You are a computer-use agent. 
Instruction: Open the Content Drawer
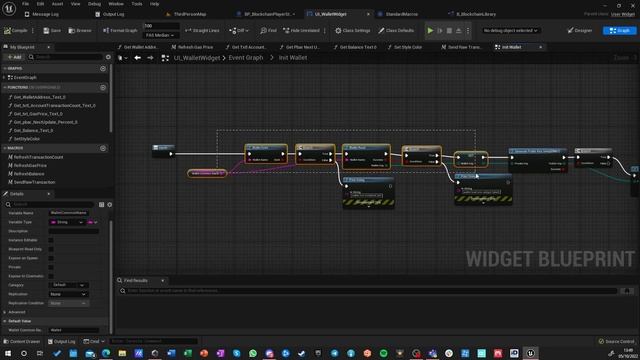click(x=22, y=341)
